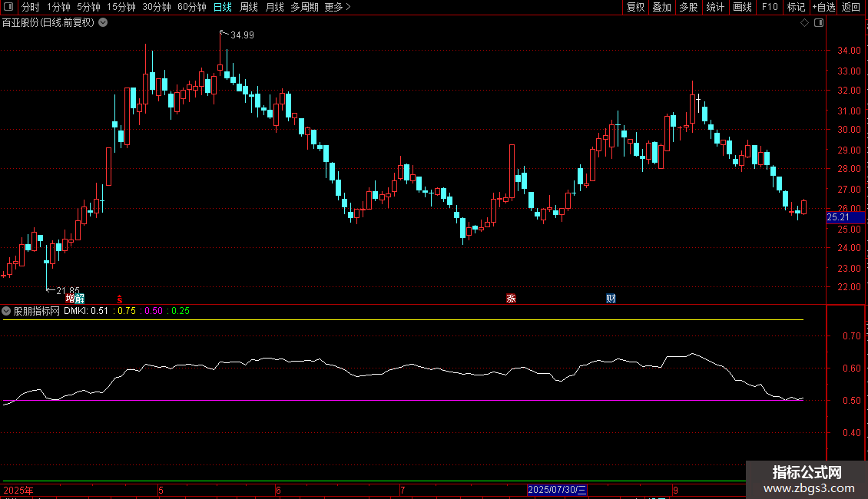
Task: Click the diamond icon in chart corner
Action: 805,23
